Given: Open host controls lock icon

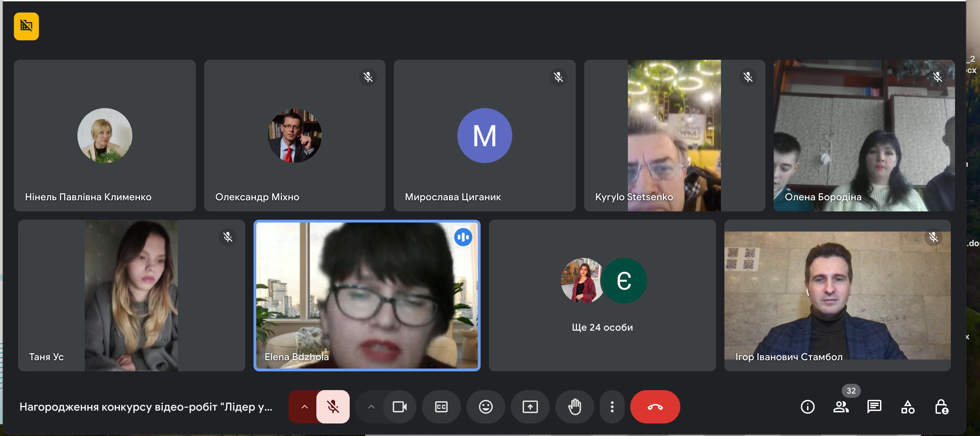Looking at the screenshot, I should [x=941, y=407].
